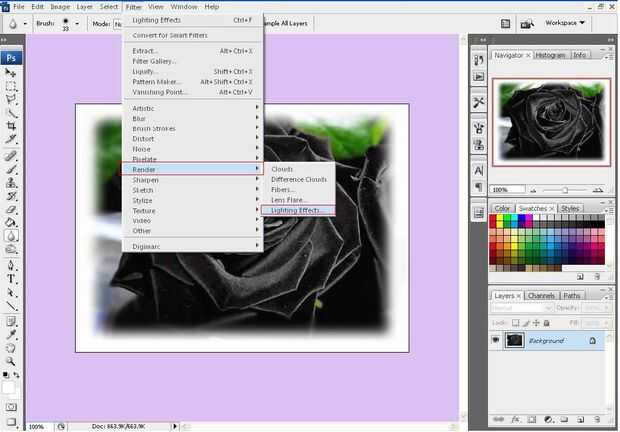Open the Go to Bridge icon
Screen dimensions: 620x432
click(527, 24)
